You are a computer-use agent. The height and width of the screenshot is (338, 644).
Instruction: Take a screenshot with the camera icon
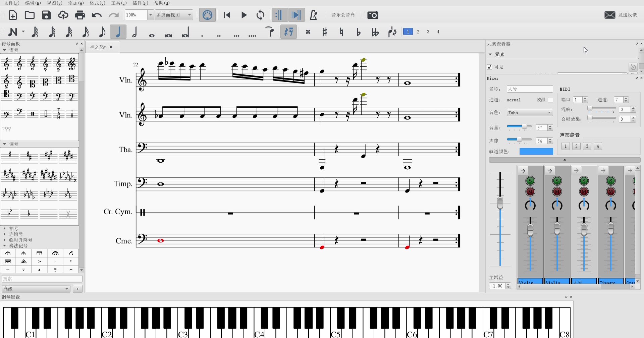(x=373, y=15)
